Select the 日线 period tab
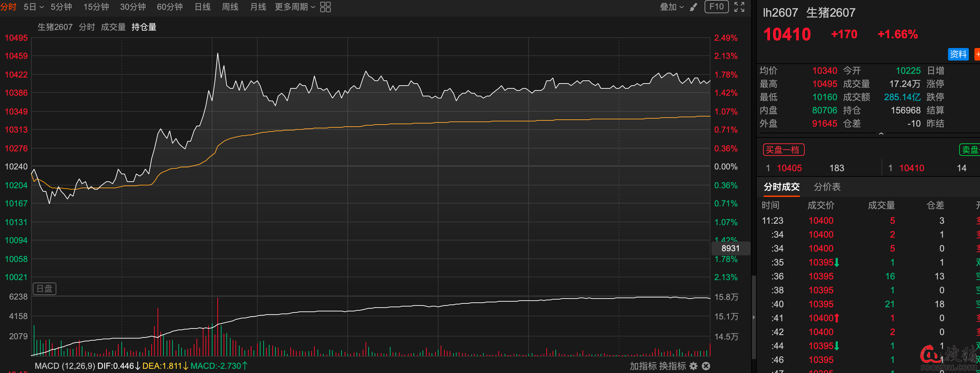Screen dimensions: 980x373 coord(202,7)
